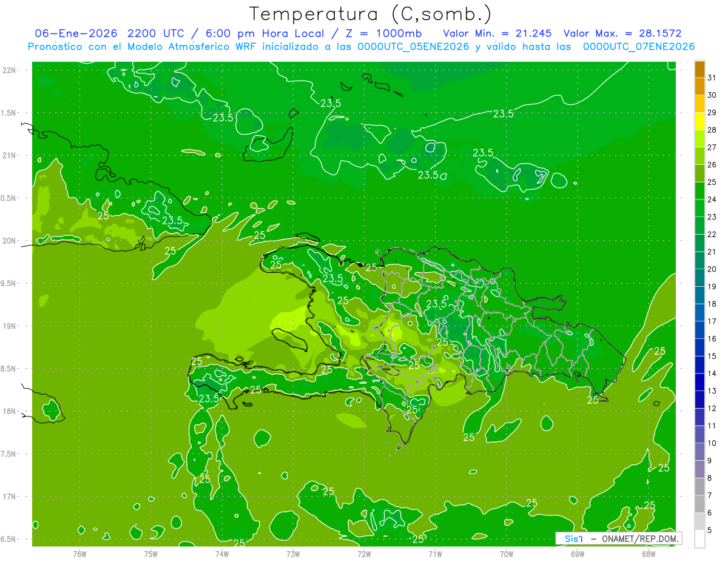This screenshot has width=728, height=562.
Task: Click the '19N' latitude axis label
Action: click(9, 326)
